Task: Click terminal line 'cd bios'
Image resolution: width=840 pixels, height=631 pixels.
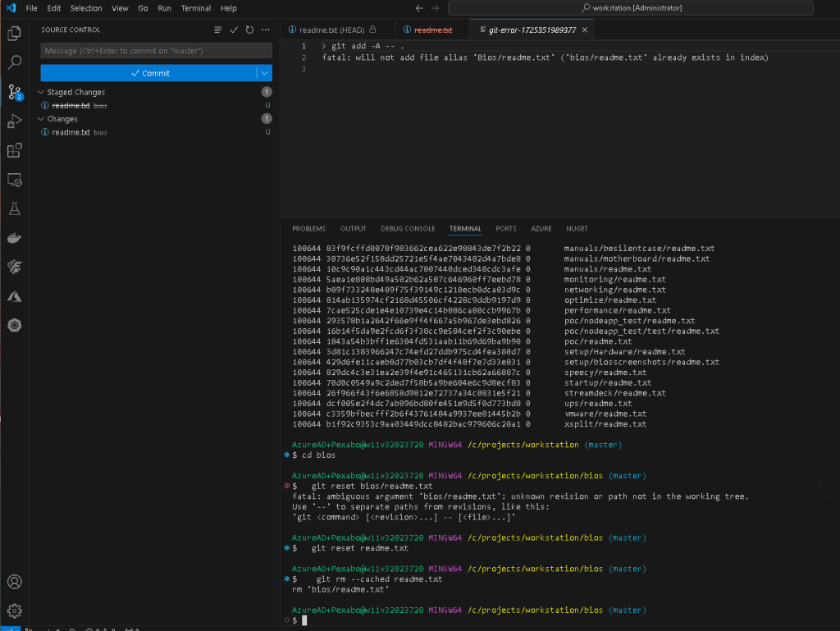Action: pos(319,455)
